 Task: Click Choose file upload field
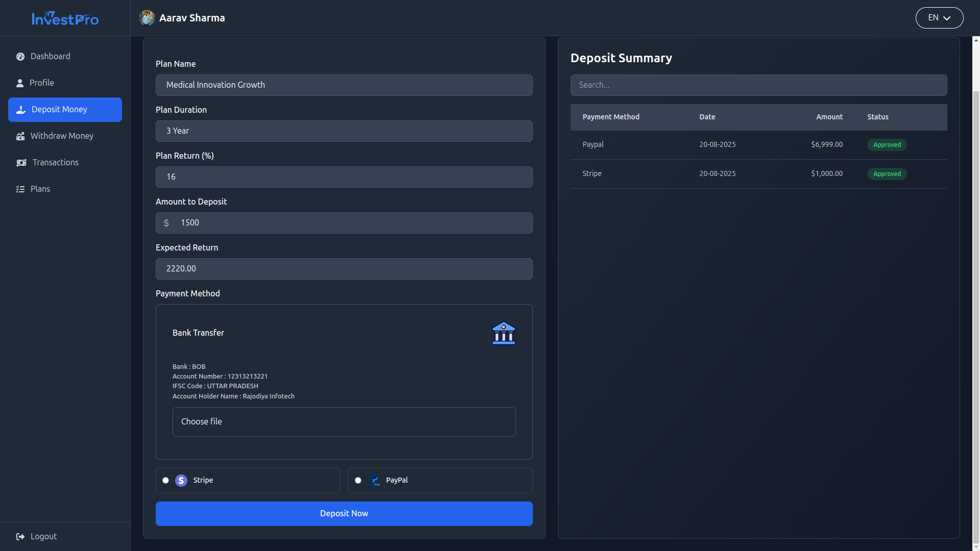[344, 422]
